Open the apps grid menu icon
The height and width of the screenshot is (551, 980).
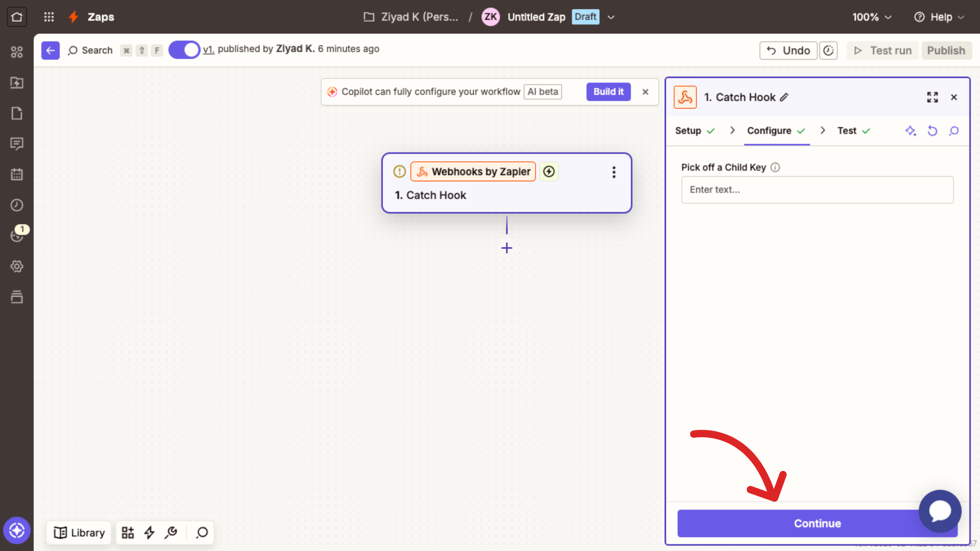click(x=49, y=17)
